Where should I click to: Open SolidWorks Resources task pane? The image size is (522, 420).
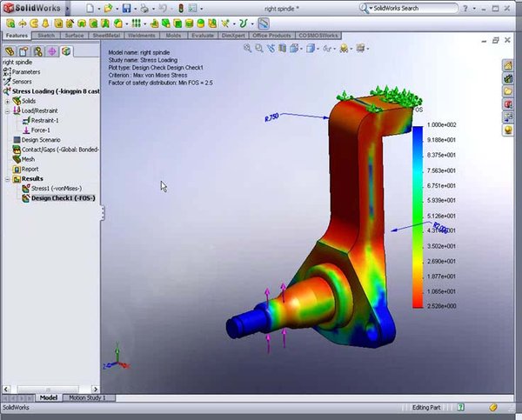[x=508, y=65]
